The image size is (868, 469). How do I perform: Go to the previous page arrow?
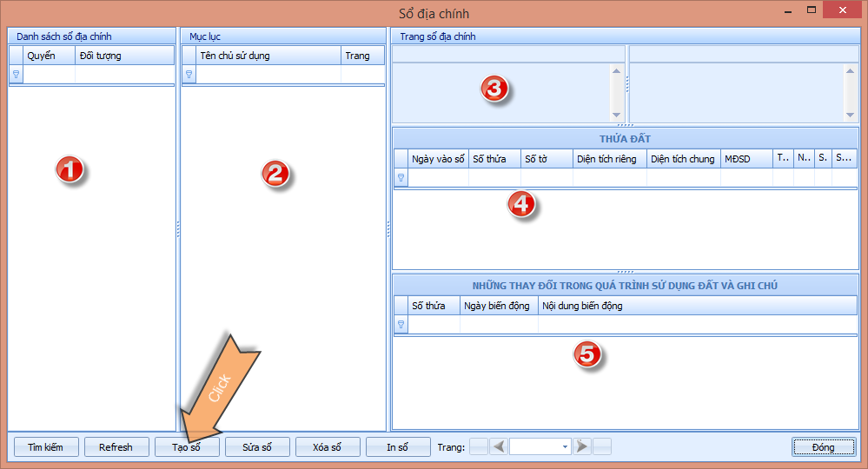(499, 447)
